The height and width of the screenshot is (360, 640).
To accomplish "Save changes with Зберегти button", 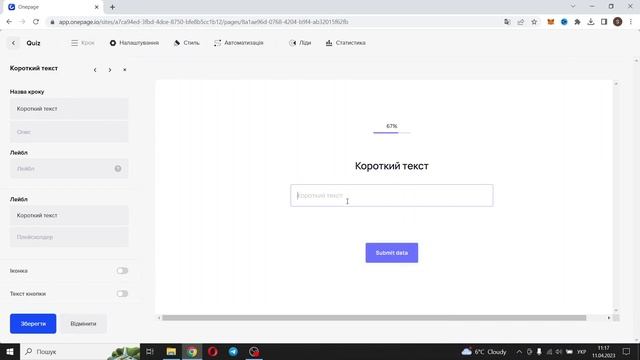I will click(33, 324).
